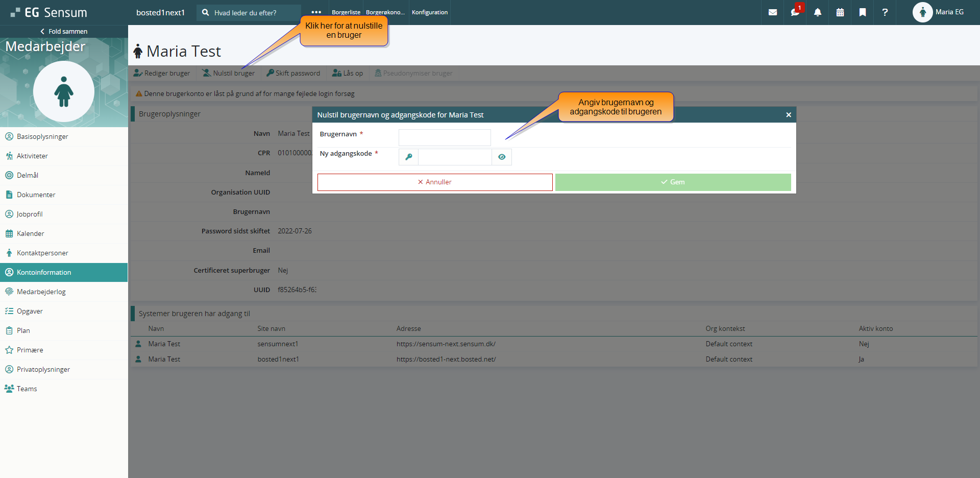
Task: Open Kontoinformation in the sidebar
Action: (64, 272)
